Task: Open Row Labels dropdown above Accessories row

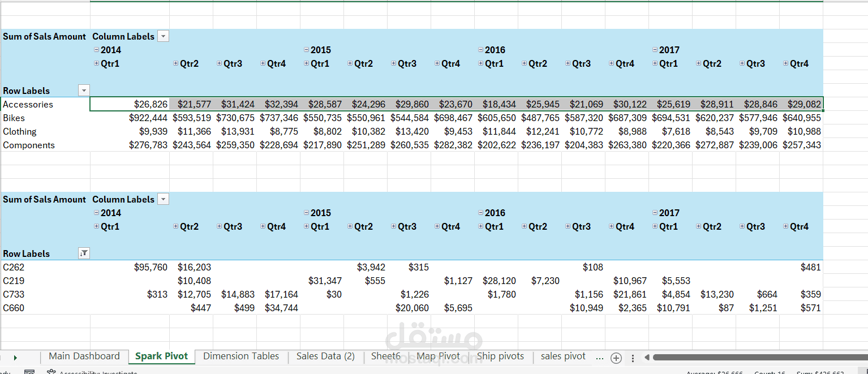Action: (x=84, y=91)
